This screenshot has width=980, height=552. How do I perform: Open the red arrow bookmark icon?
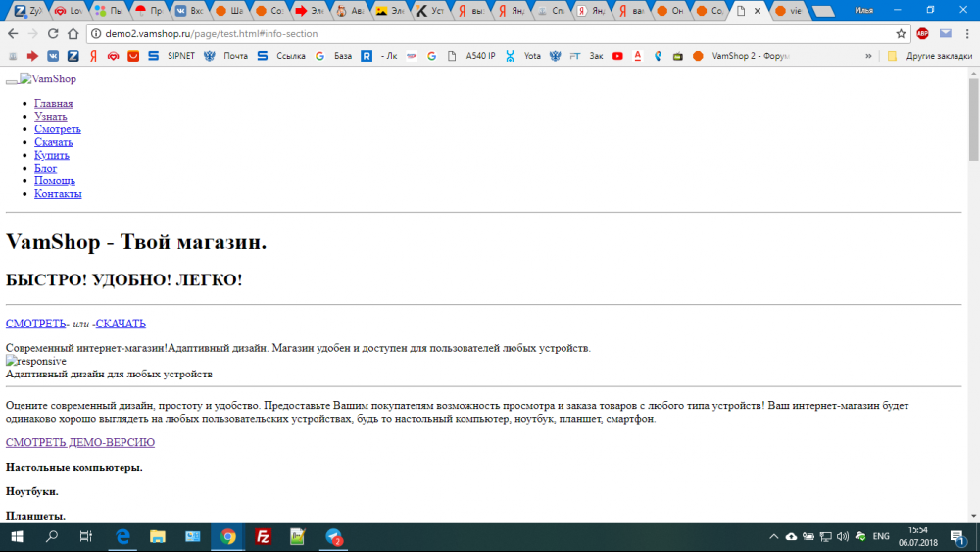32,56
